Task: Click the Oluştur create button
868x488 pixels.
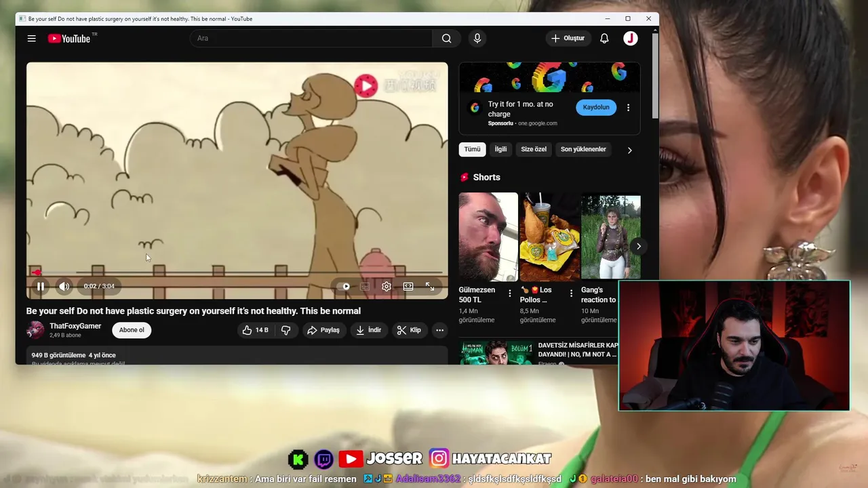Action: click(568, 39)
